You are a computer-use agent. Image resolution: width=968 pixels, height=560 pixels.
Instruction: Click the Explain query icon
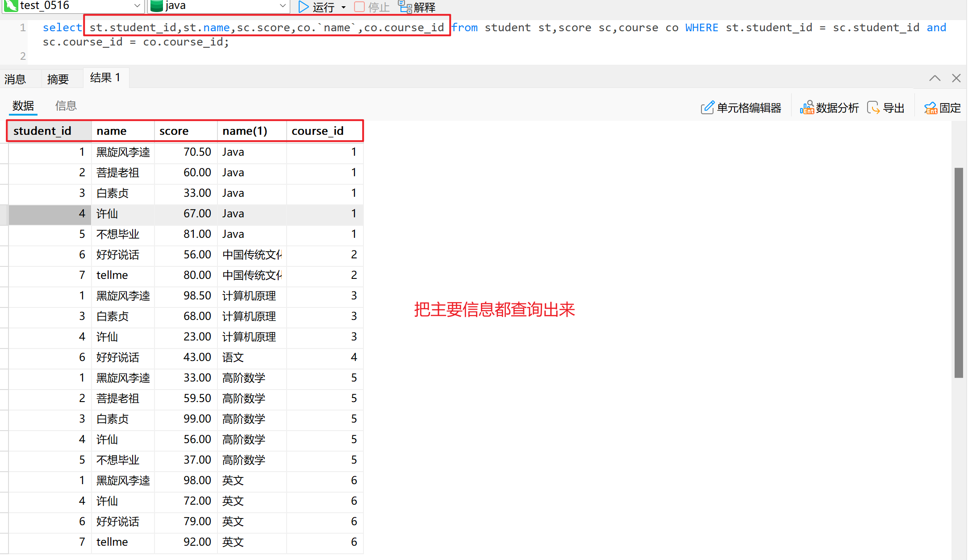[405, 7]
